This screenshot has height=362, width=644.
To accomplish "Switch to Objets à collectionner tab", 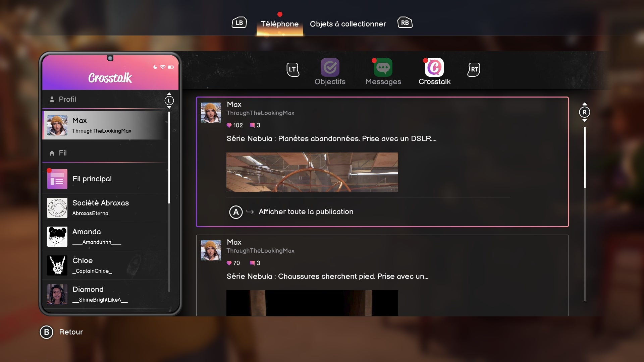I will pyautogui.click(x=347, y=23).
